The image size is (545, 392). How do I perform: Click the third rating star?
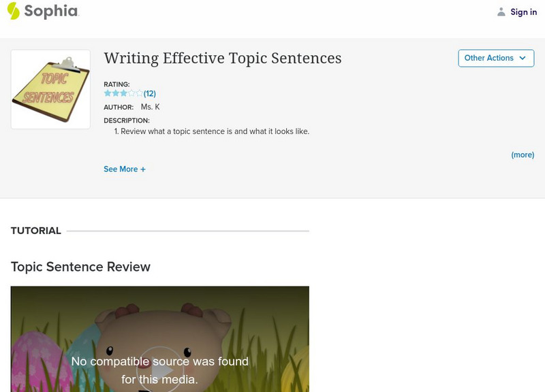pos(123,93)
